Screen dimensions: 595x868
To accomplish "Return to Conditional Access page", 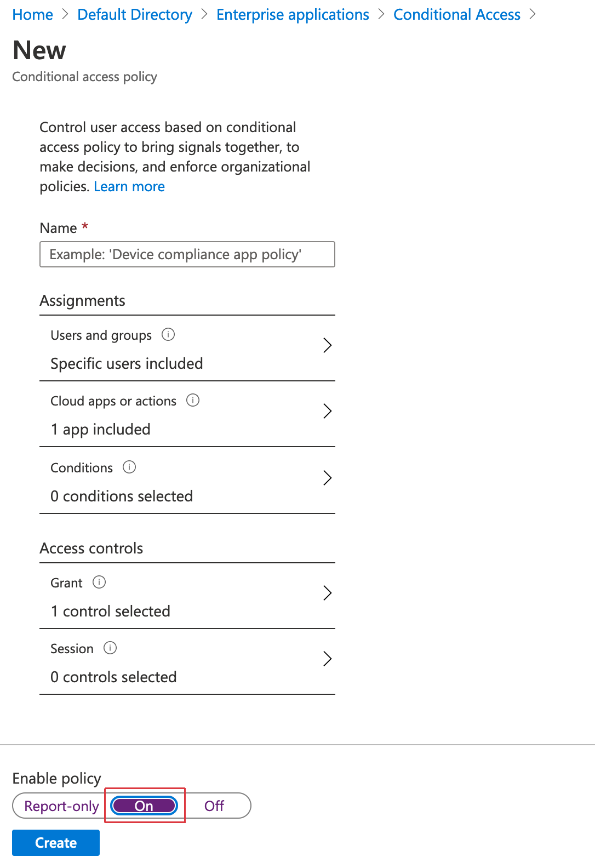I will point(456,14).
